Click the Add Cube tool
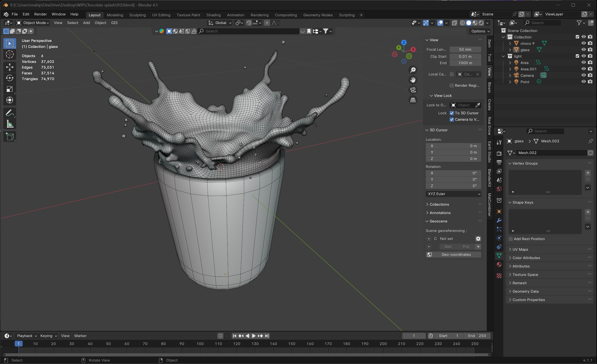This screenshot has width=597, height=364. [10, 137]
